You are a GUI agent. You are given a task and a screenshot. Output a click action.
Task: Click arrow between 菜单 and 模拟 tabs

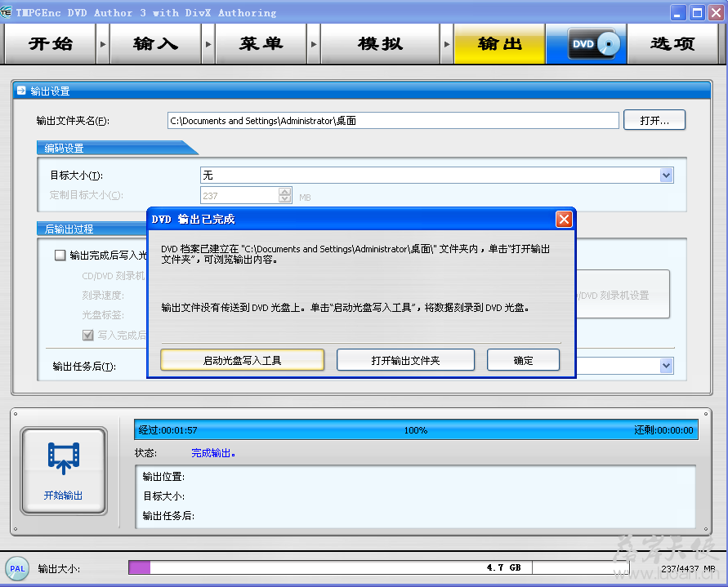coord(314,44)
